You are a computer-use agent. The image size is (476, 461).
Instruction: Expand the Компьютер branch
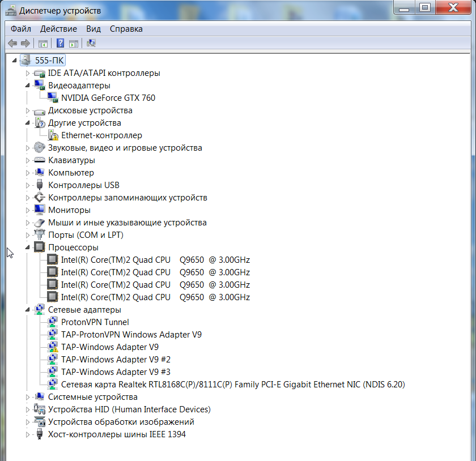[27, 173]
